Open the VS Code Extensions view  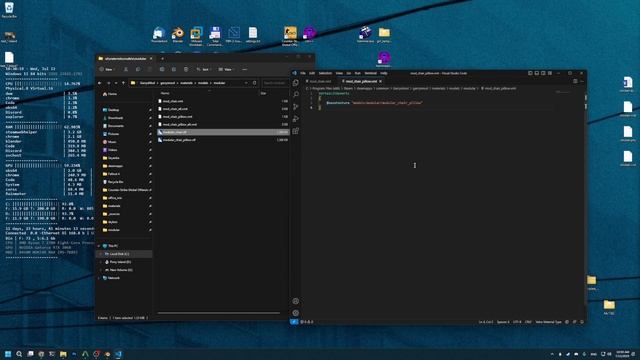296,131
